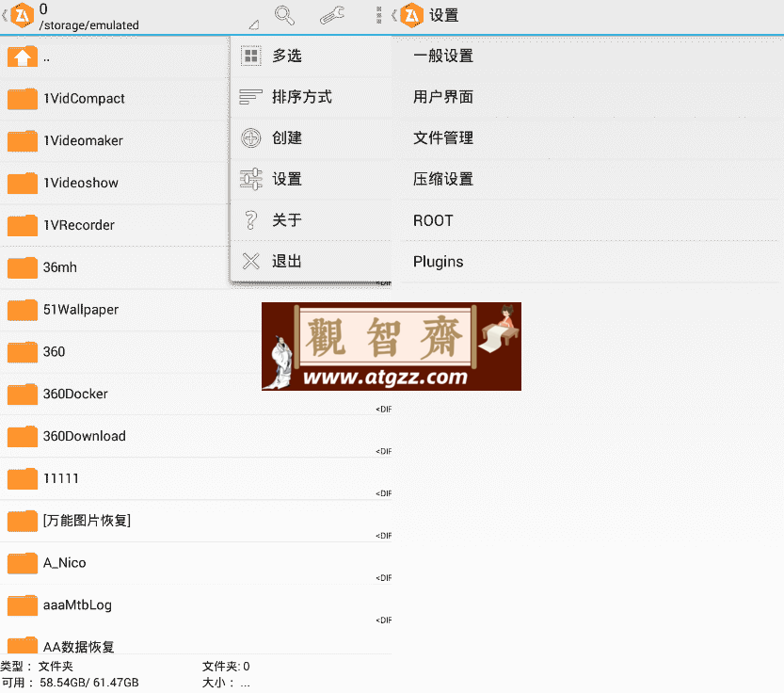This screenshot has height=693, width=784.
Task: Click the back chevron before the path header
Action: 5,15
